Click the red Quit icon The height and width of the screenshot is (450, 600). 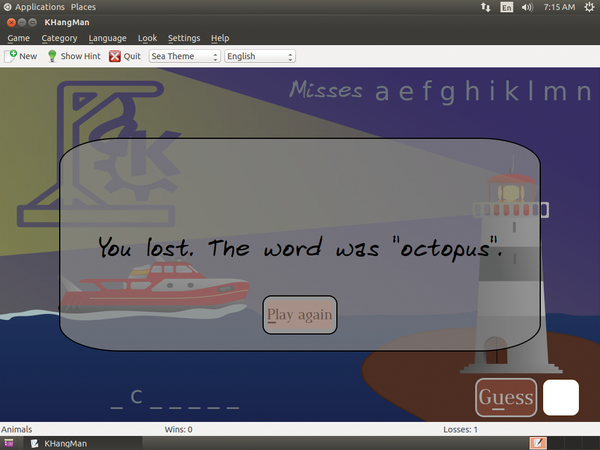pos(114,56)
